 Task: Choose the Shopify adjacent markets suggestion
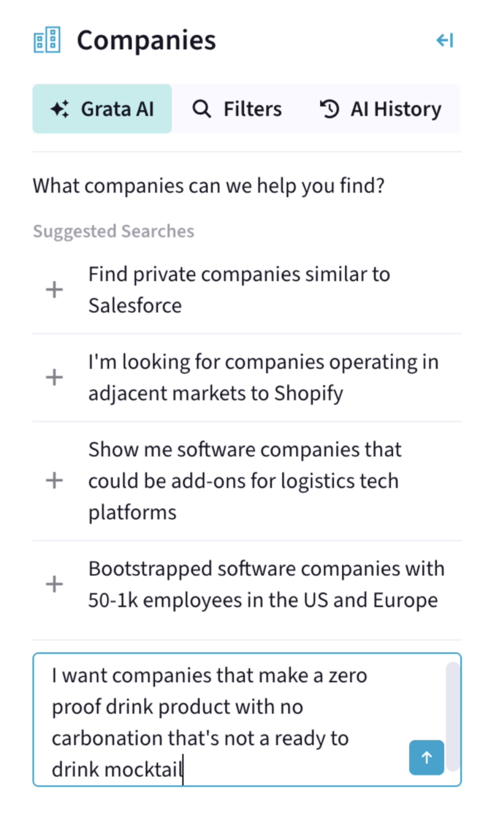263,377
